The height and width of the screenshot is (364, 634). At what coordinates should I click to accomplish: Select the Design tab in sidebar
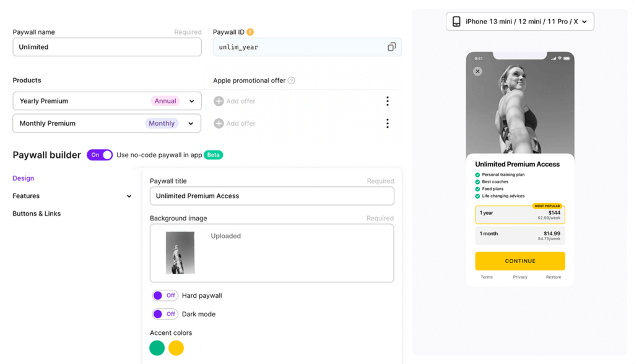(x=23, y=178)
